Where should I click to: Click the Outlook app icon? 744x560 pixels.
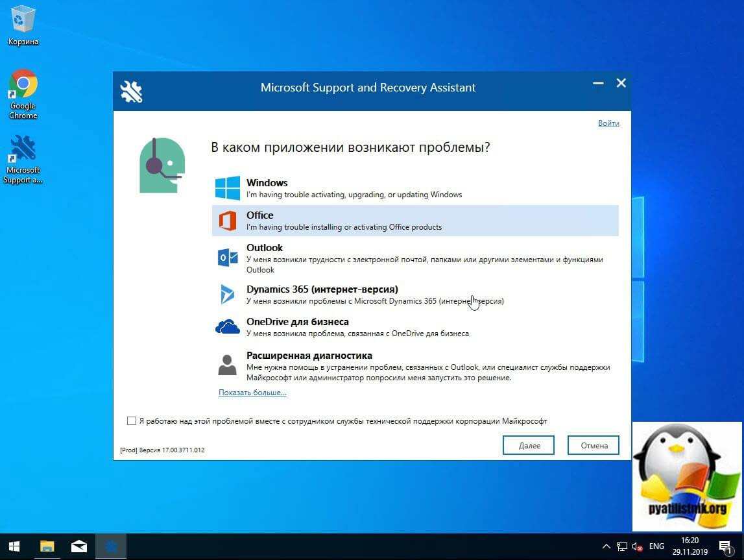[227, 258]
